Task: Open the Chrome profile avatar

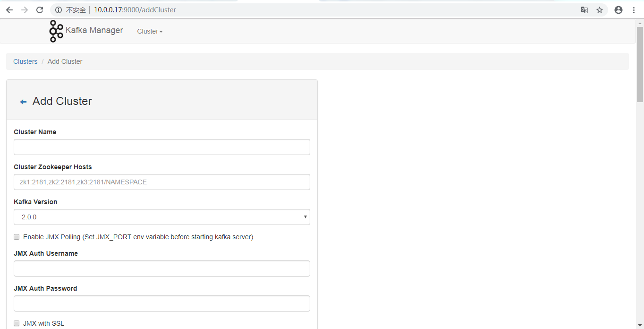Action: click(x=619, y=10)
